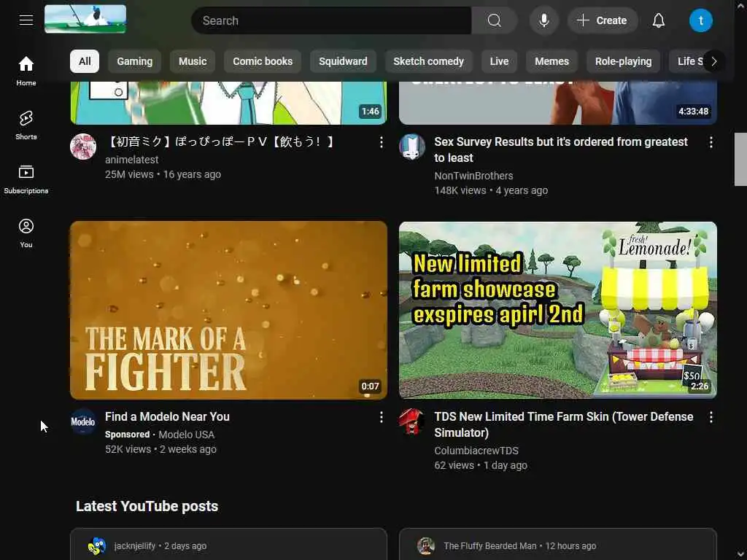Open TDS New Limited Time Farm Skin title
Screen dimensions: 747x560
pos(564,424)
